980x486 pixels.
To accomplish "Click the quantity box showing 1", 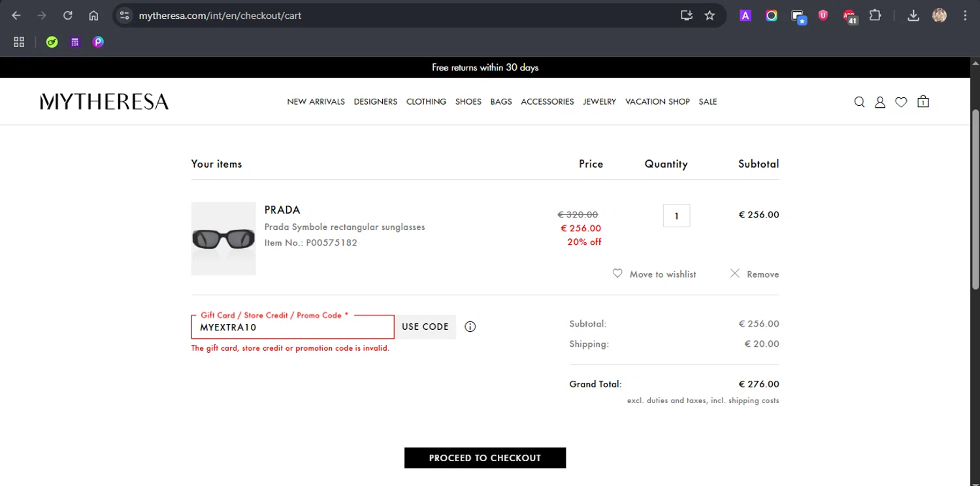I will pyautogui.click(x=676, y=216).
